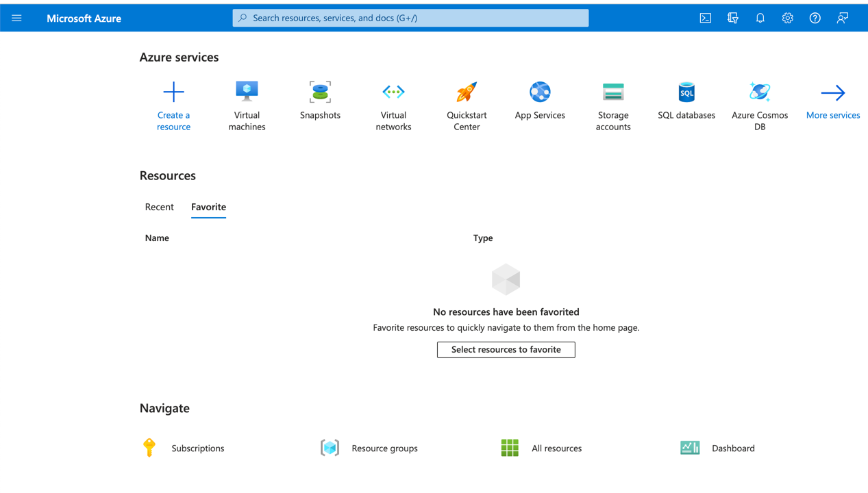The height and width of the screenshot is (493, 868).
Task: Sort by the Type column header
Action: [x=483, y=238]
